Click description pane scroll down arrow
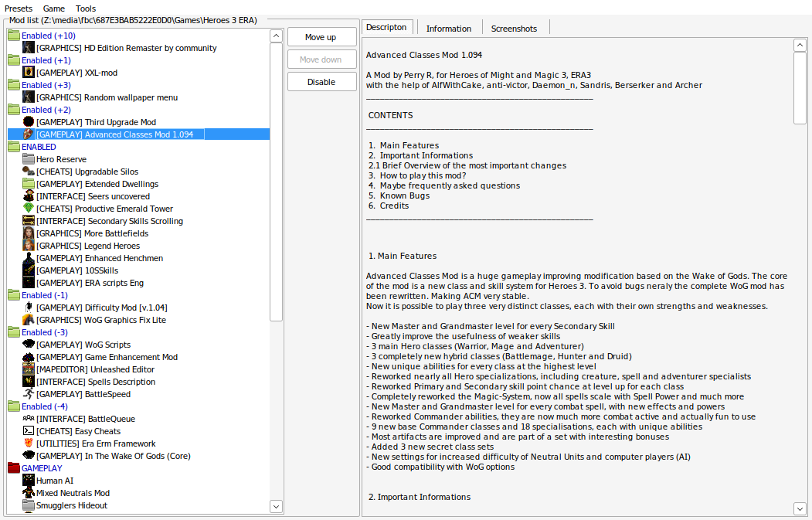This screenshot has width=812, height=520. 800,508
